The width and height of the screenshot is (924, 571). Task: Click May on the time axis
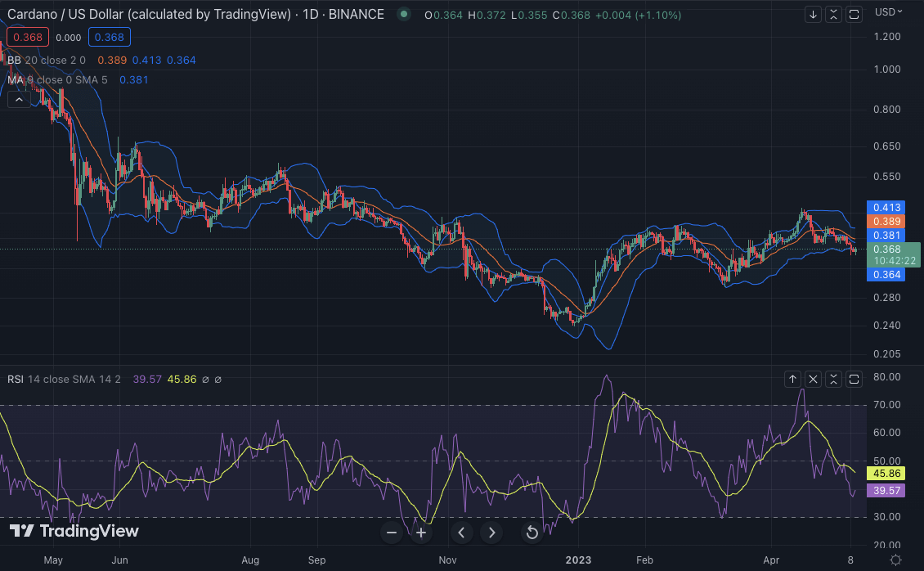pyautogui.click(x=53, y=560)
